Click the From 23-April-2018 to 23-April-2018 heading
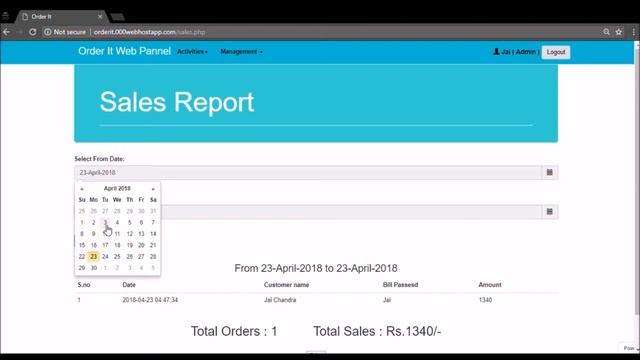Screen dimensions: 640x360 (x=316, y=268)
